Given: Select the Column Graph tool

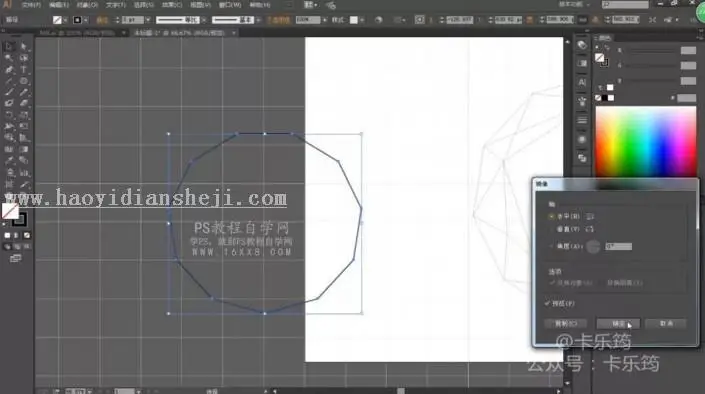Looking at the screenshot, I should [24, 172].
